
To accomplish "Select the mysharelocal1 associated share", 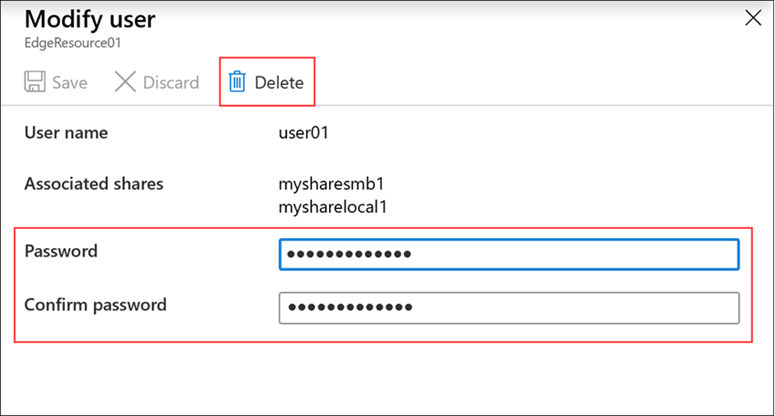I will click(333, 207).
